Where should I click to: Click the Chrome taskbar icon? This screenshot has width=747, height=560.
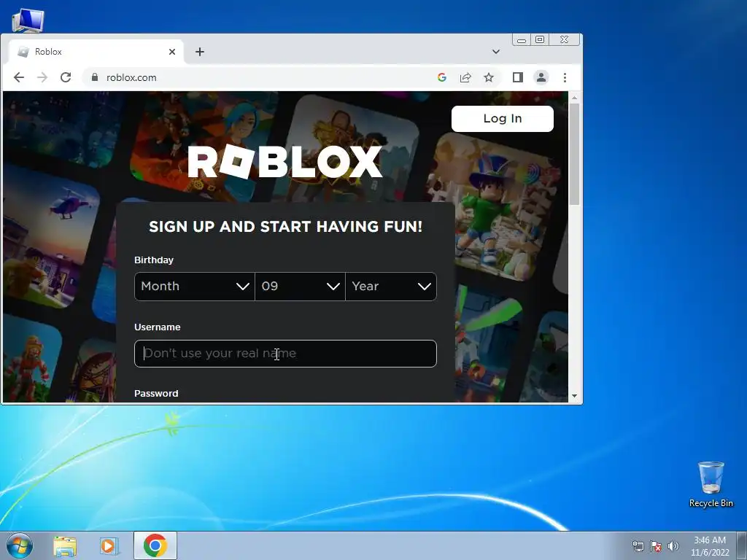coord(155,545)
